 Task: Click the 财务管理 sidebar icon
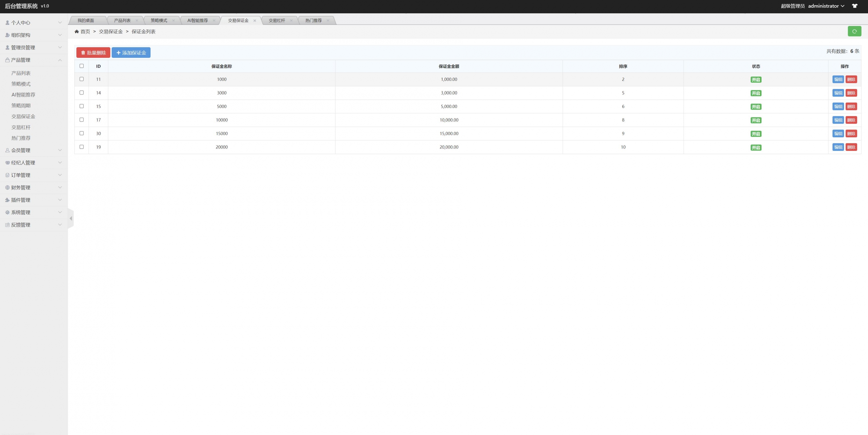tap(8, 188)
